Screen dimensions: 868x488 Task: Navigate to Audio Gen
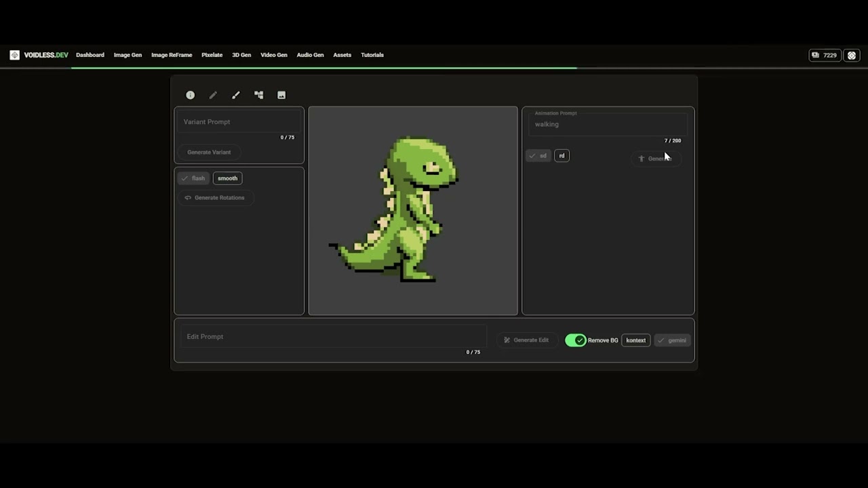tap(310, 55)
